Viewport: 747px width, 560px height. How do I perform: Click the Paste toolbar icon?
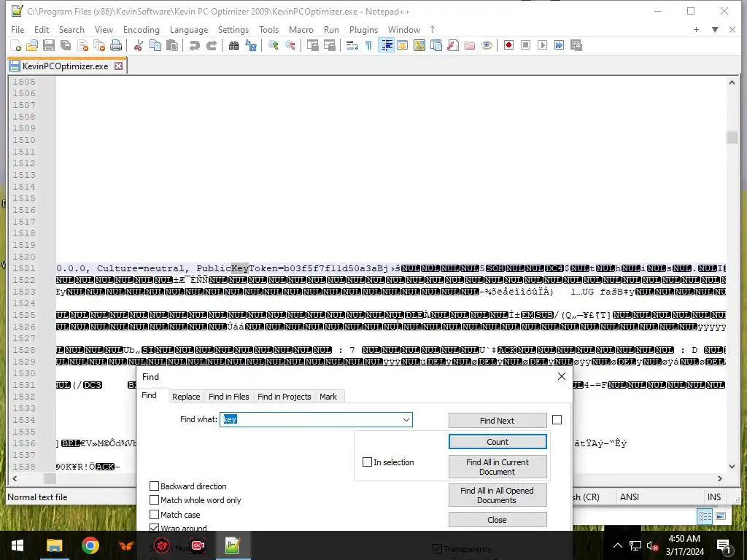point(172,45)
